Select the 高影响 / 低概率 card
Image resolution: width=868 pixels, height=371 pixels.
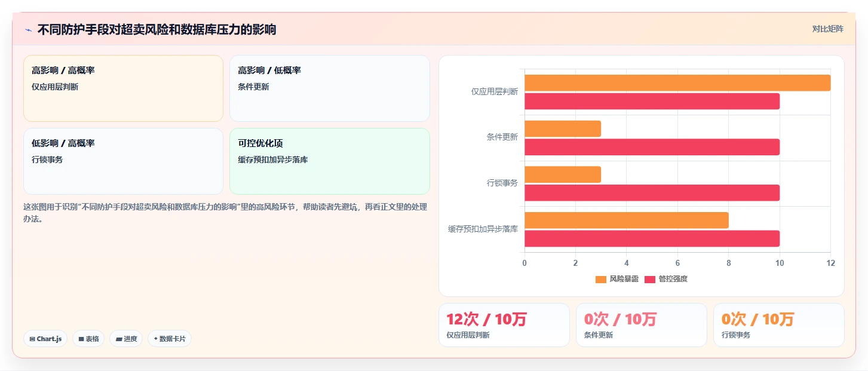(x=330, y=88)
